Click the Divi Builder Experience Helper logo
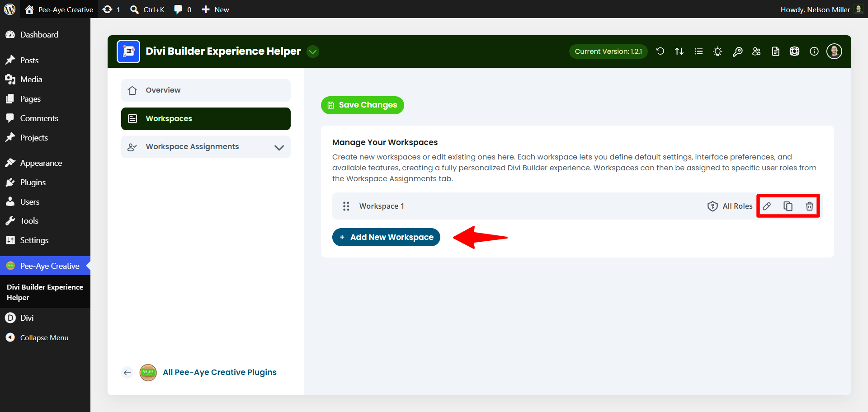This screenshot has height=412, width=868. 128,51
